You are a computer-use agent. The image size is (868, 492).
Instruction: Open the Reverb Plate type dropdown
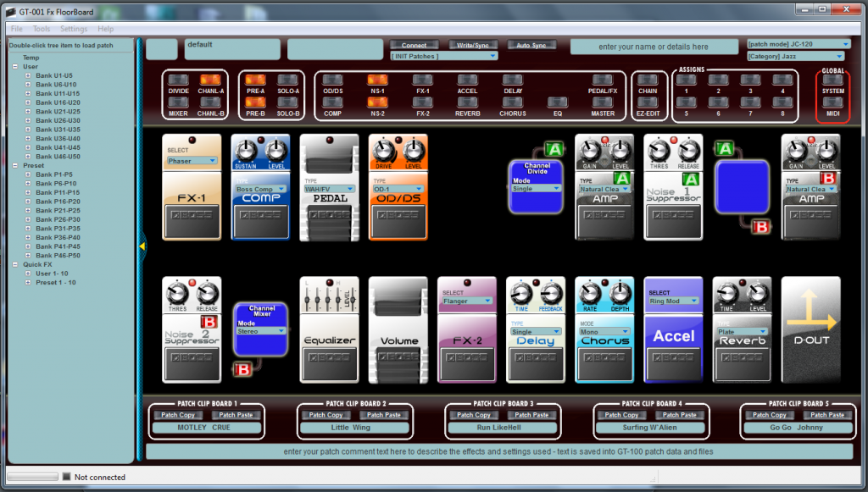(741, 332)
